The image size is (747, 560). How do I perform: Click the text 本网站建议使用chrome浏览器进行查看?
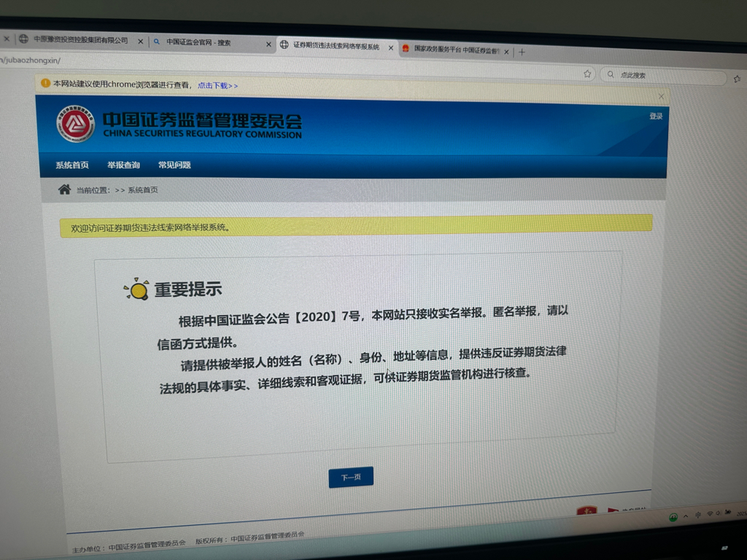point(122,85)
